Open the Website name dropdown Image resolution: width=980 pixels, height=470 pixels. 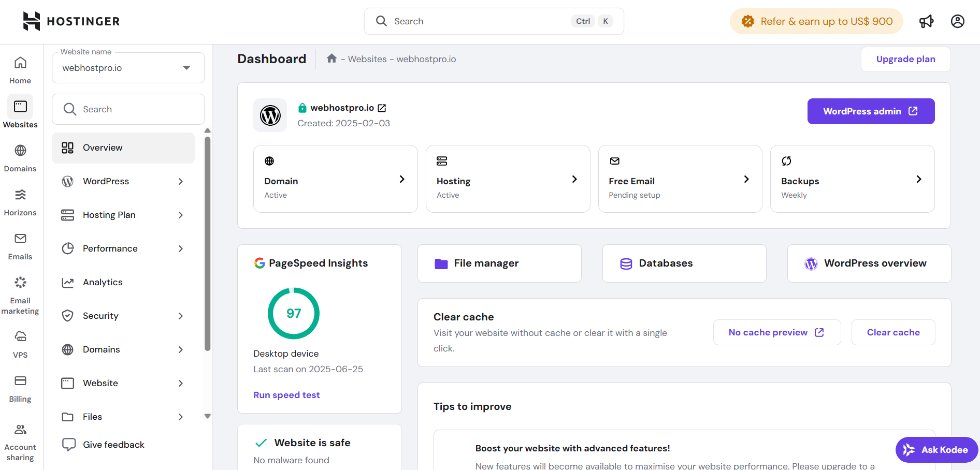pos(128,68)
